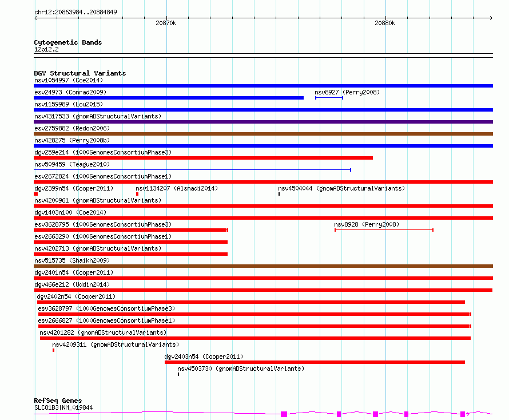The width and height of the screenshot is (509, 420).
Task: Select esv3628797 (1000GenomesConsortiumPhase3) label
Action: tap(106, 308)
